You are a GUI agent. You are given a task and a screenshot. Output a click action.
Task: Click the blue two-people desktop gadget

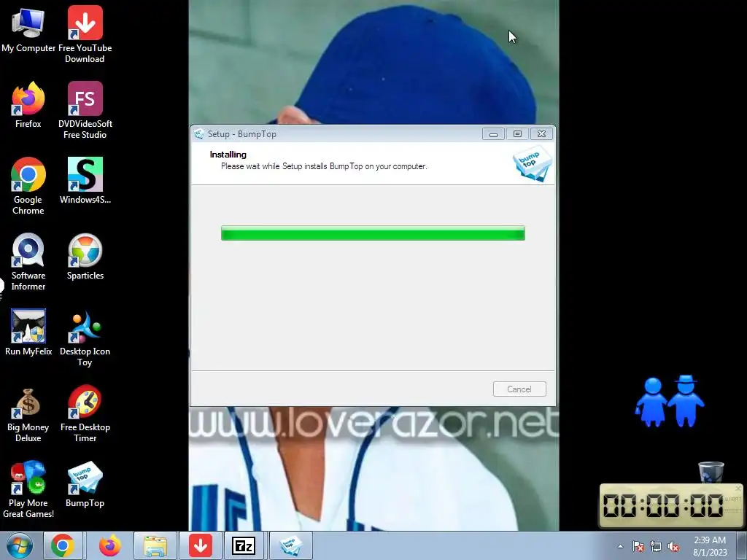670,401
